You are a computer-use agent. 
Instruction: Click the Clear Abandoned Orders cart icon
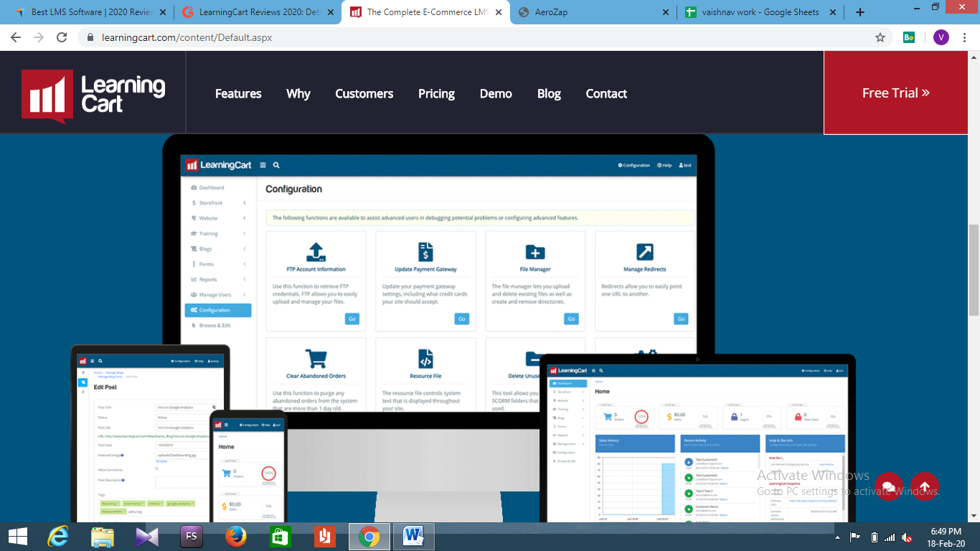point(316,359)
